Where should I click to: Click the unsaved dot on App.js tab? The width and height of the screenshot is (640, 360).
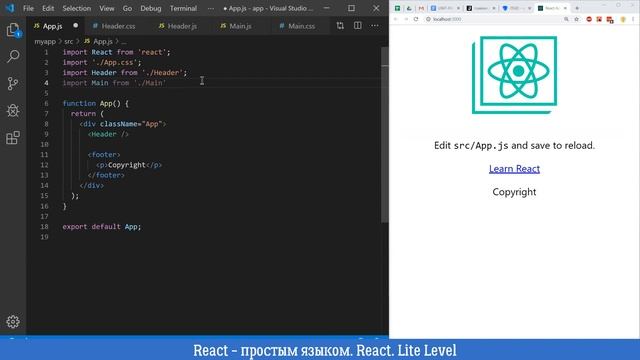click(x=76, y=25)
